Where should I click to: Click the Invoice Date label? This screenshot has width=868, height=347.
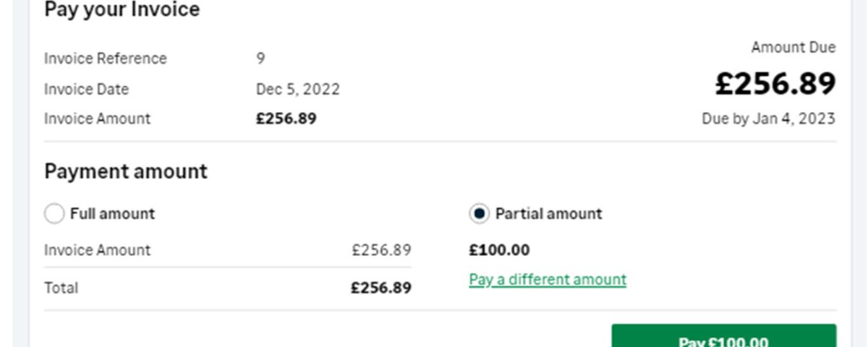(87, 90)
